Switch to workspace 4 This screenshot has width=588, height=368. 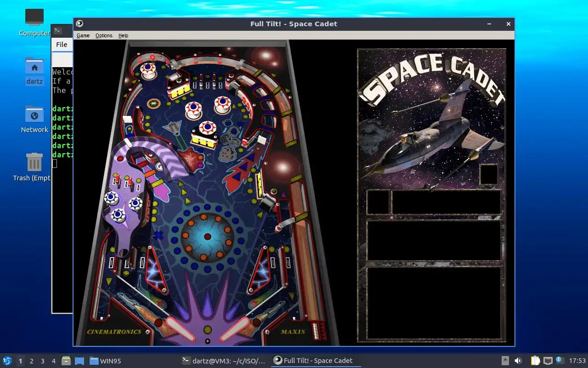53,361
